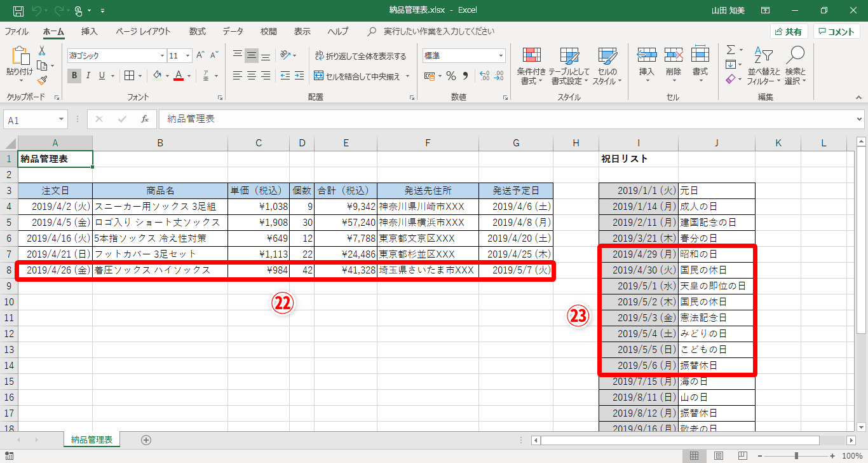Click the AutoSum sigma icon
Image resolution: width=868 pixels, height=463 pixels.
731,50
